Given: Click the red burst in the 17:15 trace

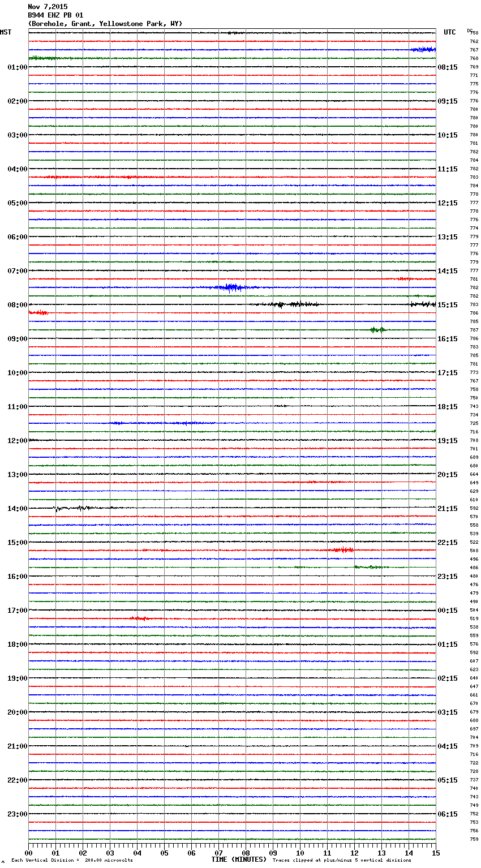Looking at the screenshot, I should tap(139, 618).
